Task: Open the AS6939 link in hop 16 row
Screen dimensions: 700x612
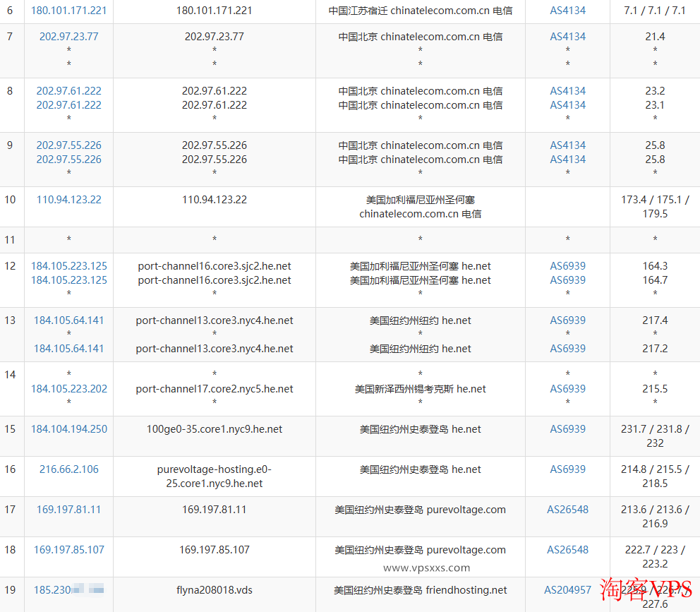Action: [x=567, y=469]
